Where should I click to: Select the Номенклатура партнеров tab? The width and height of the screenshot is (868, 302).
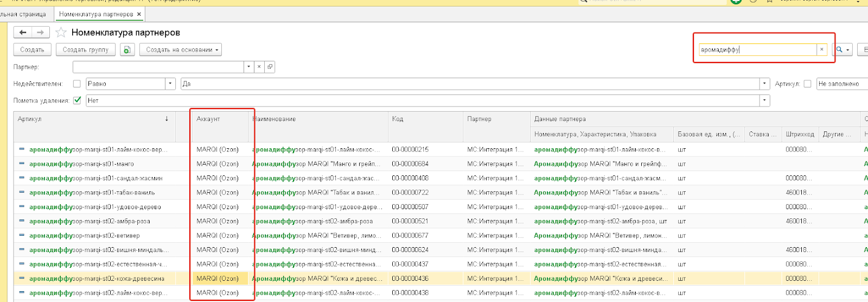(96, 14)
